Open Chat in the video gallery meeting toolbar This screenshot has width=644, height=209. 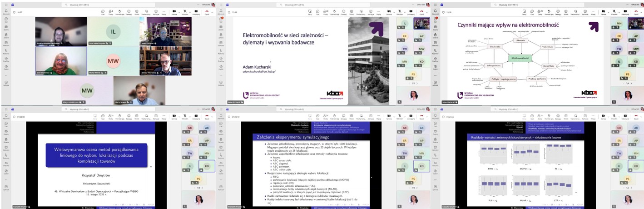coord(103,12)
